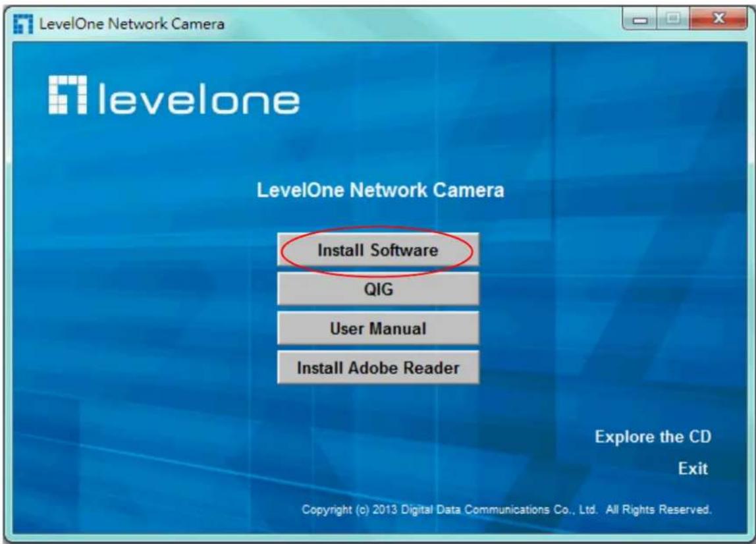Close the LevelOne Network Camera window
This screenshot has width=756, height=544.
[x=718, y=19]
